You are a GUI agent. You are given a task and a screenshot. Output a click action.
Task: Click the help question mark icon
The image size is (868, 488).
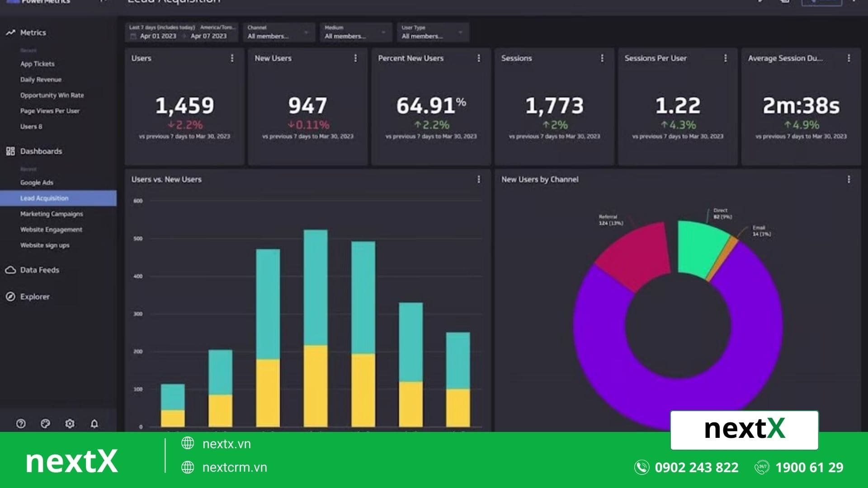coord(21,423)
